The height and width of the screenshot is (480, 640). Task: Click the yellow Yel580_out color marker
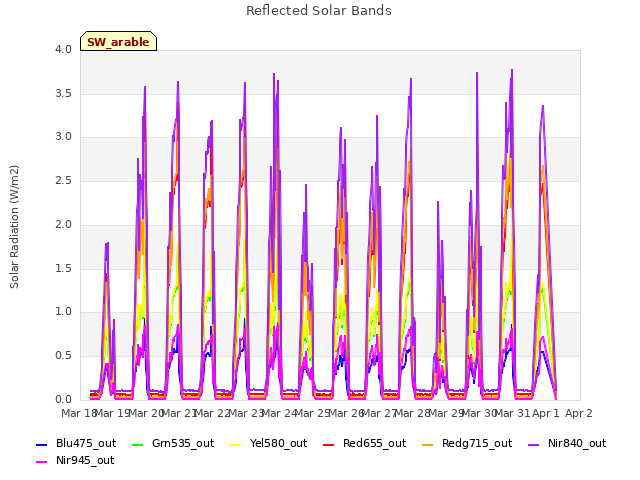[236, 444]
